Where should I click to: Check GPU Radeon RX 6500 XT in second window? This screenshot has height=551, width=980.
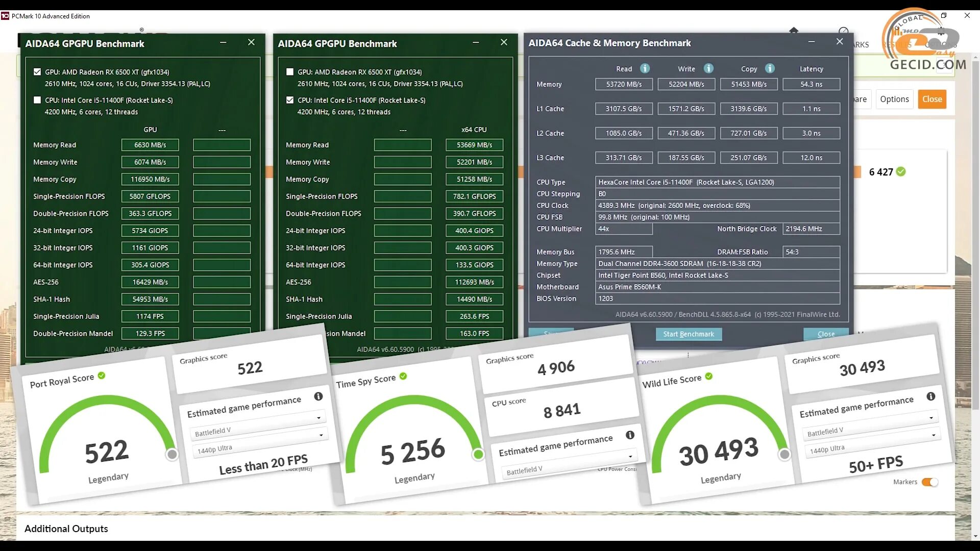[290, 72]
